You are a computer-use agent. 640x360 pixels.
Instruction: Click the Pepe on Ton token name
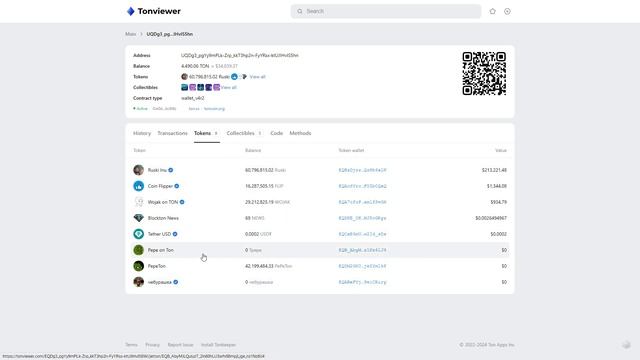[x=160, y=250]
